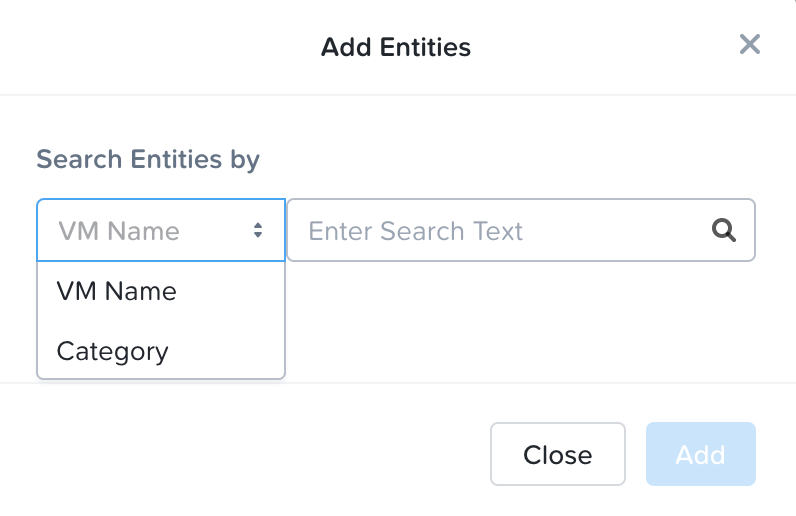Click the Search Entities by label
796x516 pixels.
(148, 159)
